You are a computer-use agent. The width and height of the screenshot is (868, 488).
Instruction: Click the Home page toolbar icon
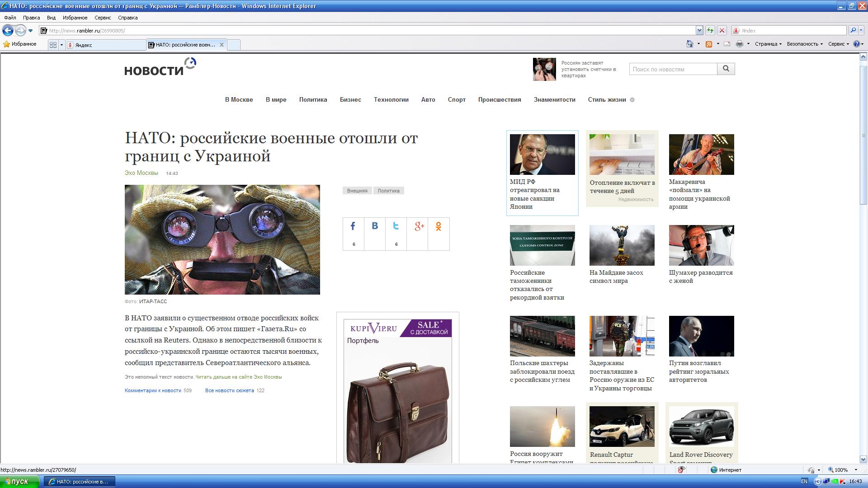click(689, 44)
